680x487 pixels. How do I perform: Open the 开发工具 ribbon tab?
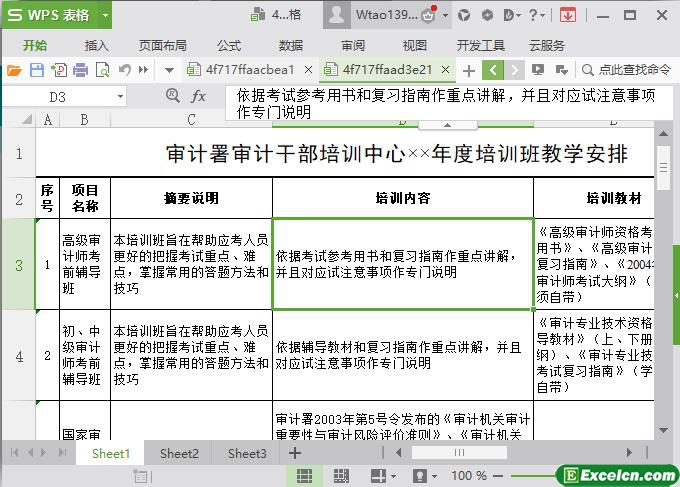[x=481, y=46]
